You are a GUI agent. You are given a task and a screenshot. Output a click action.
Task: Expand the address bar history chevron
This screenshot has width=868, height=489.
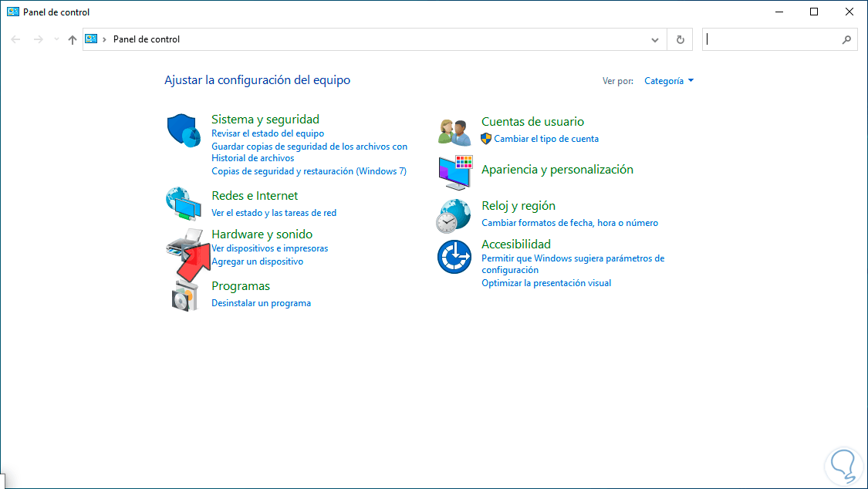click(x=655, y=39)
